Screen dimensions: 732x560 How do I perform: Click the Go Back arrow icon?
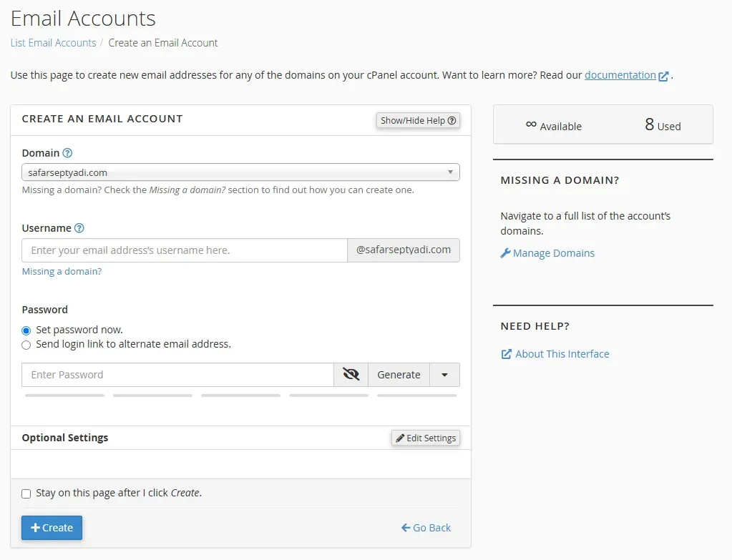[x=406, y=528]
